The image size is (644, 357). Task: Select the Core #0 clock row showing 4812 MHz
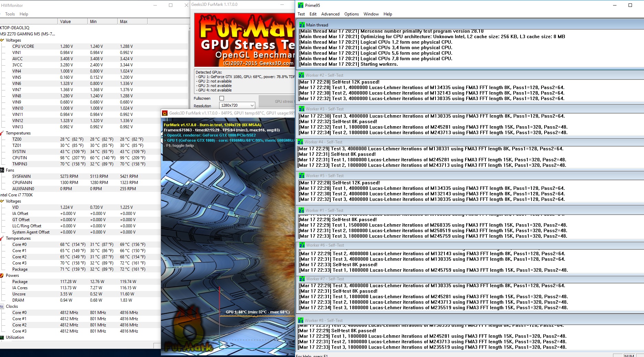point(80,313)
